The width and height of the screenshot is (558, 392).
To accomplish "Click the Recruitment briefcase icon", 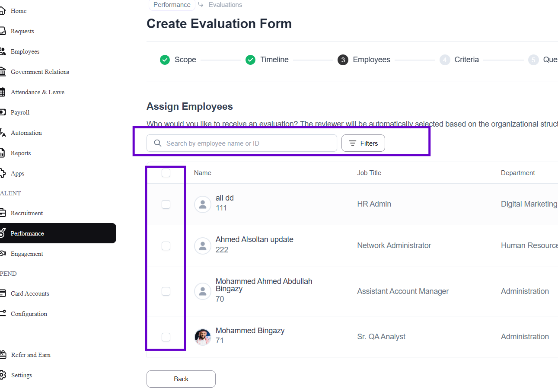I will point(3,213).
